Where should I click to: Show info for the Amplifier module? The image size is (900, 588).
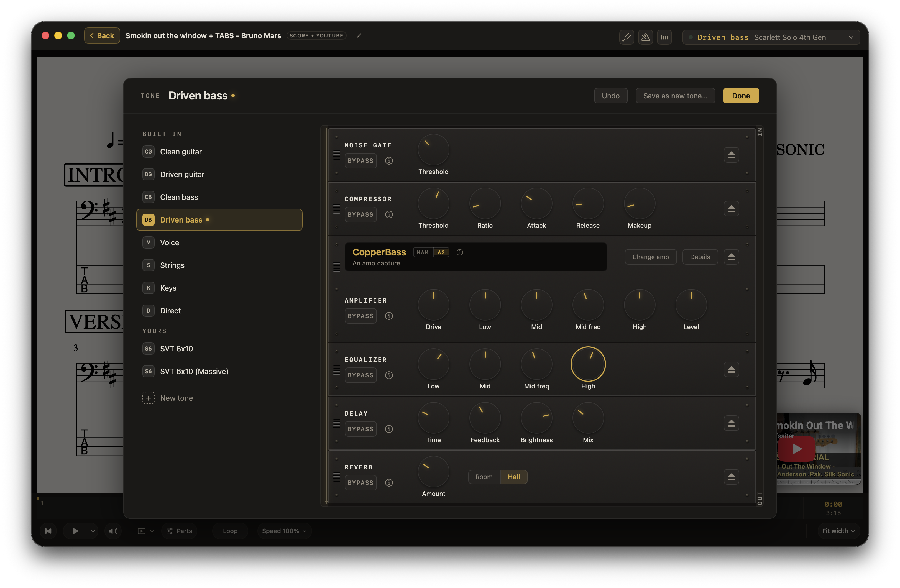tap(389, 316)
